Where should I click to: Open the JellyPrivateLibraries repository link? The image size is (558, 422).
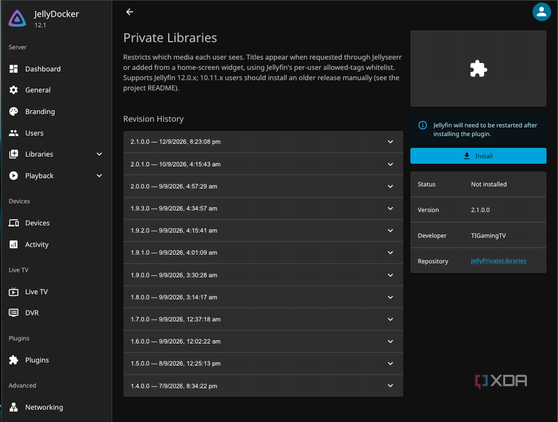[x=498, y=261]
